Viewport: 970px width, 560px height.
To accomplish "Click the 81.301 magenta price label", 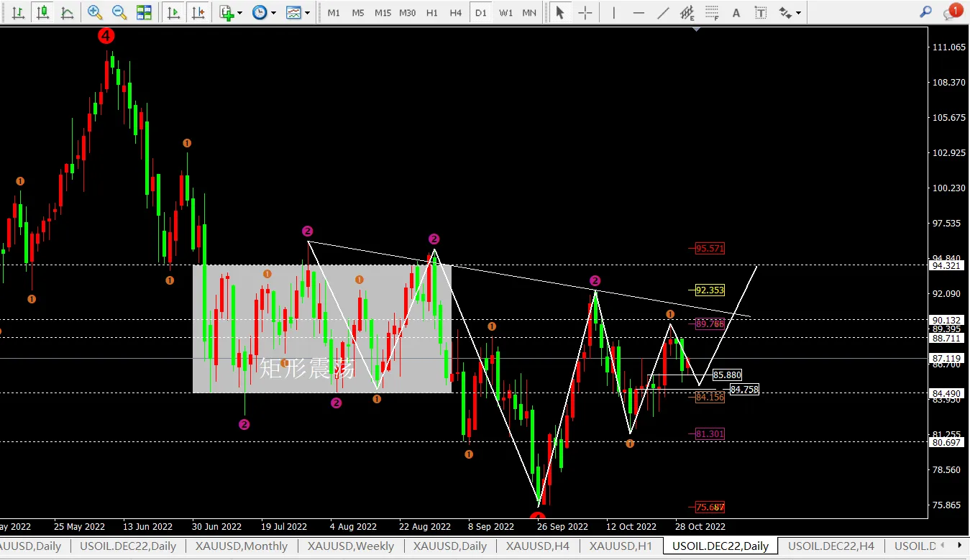I will click(x=710, y=434).
